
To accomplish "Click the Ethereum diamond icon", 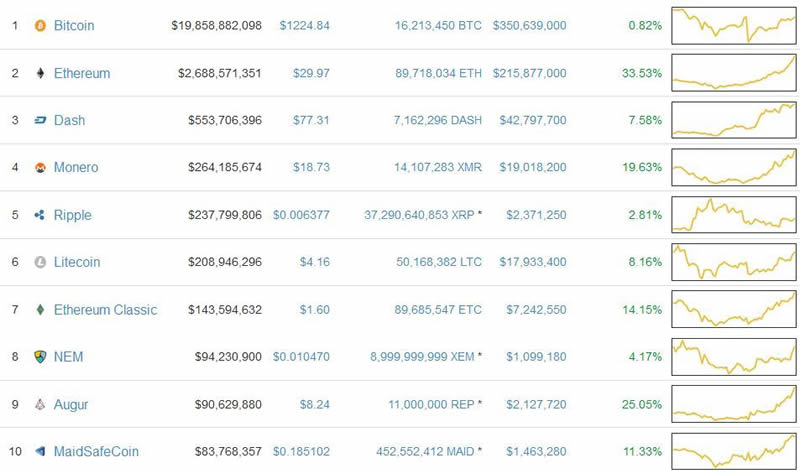I will (x=40, y=73).
